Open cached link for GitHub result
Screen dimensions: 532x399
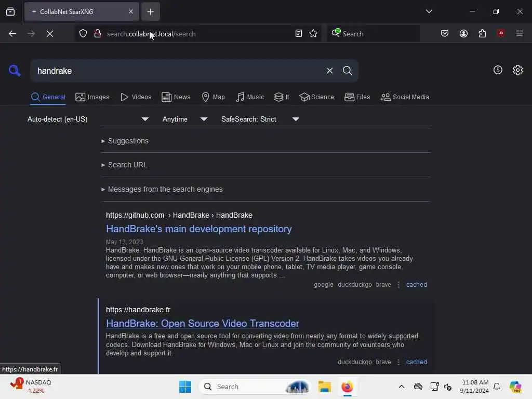[417, 285]
